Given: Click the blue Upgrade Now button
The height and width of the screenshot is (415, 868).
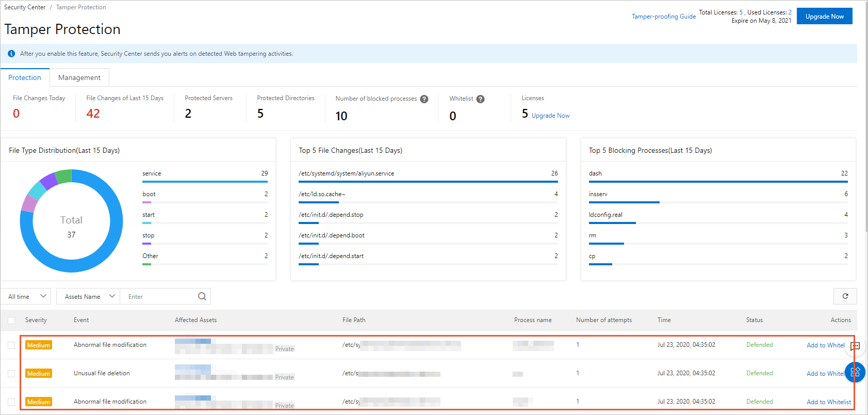Looking at the screenshot, I should pos(824,16).
